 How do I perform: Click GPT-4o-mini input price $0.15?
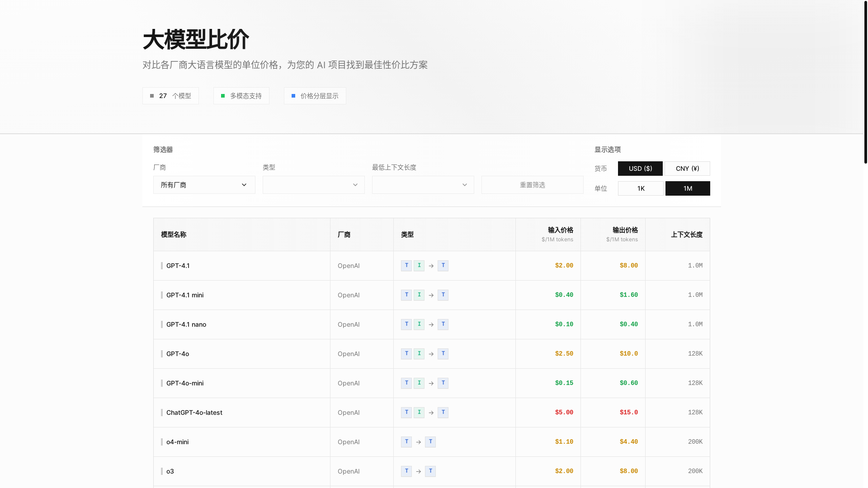564,383
